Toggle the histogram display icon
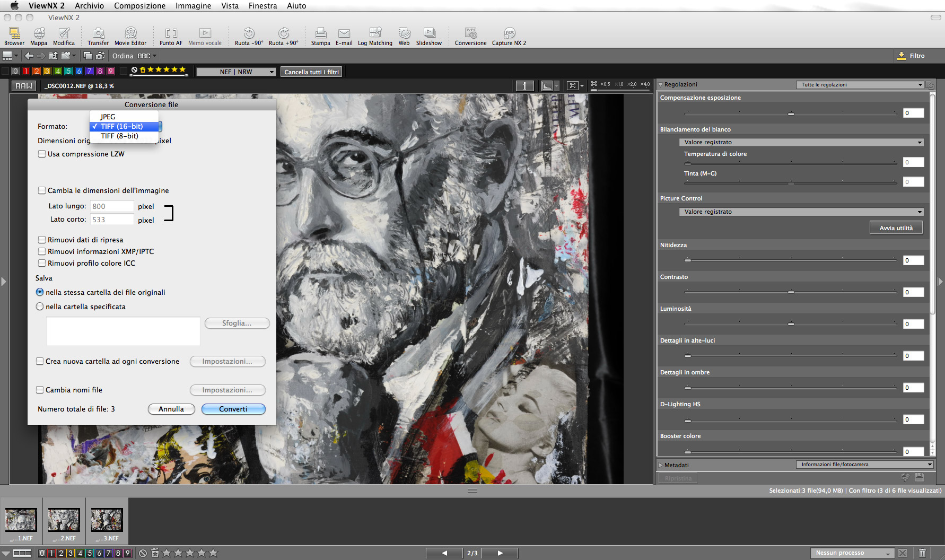This screenshot has height=560, width=945. tap(547, 85)
